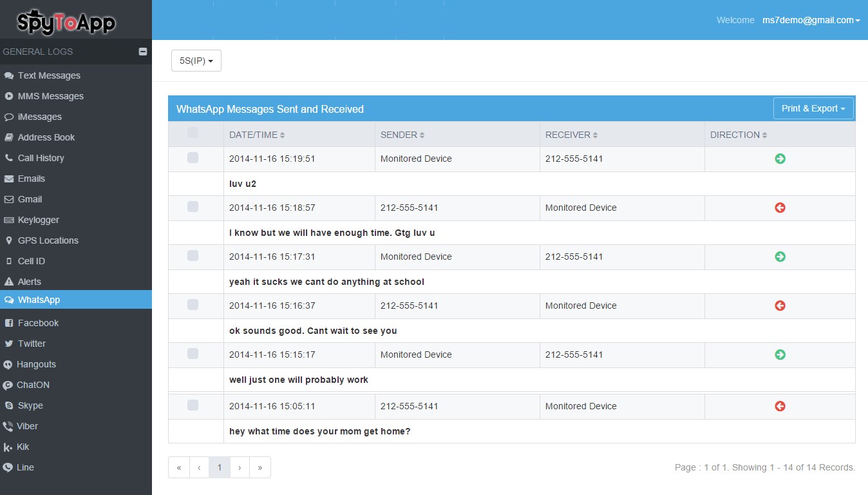Click the Emails envelope icon
This screenshot has width=868, height=495.
coord(9,179)
